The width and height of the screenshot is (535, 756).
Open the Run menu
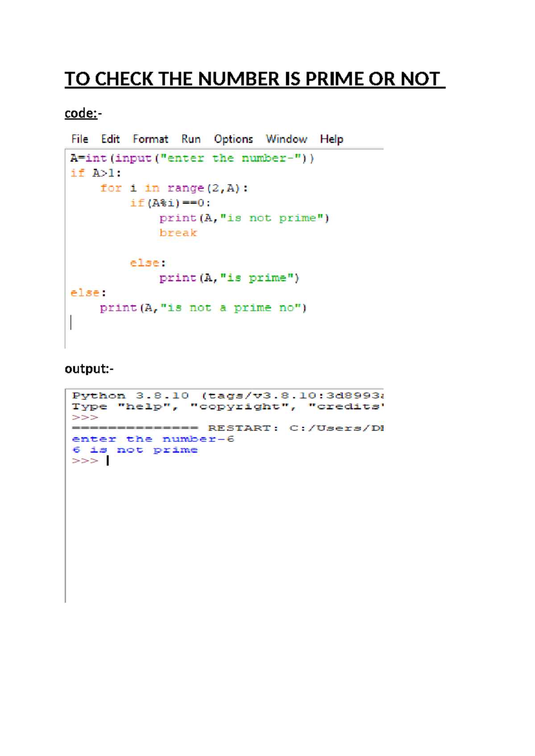pyautogui.click(x=191, y=139)
